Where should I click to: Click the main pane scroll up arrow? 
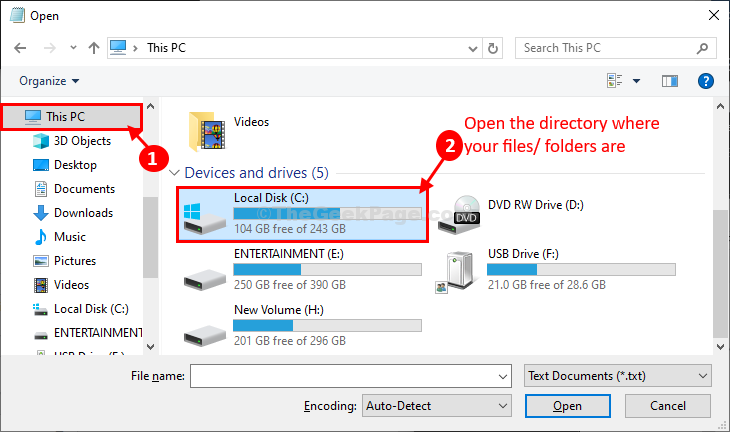coord(720,106)
